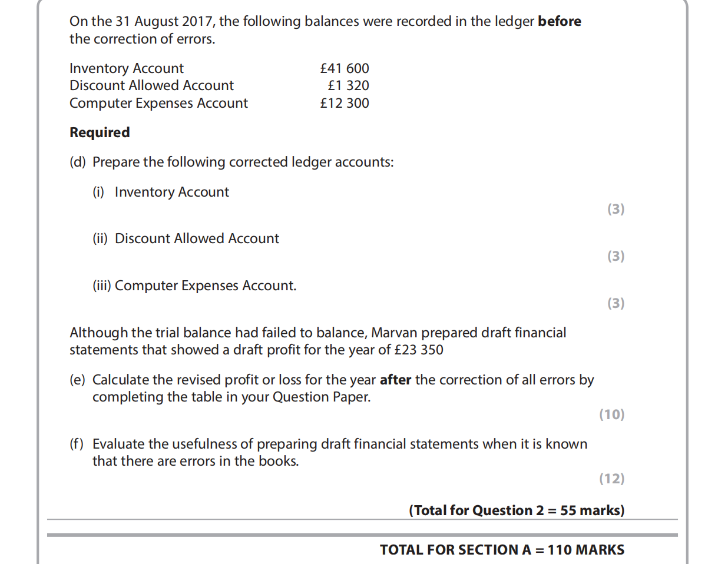Click "Total for Question 2 = 55 marks"
The image size is (728, 564).
[517, 510]
